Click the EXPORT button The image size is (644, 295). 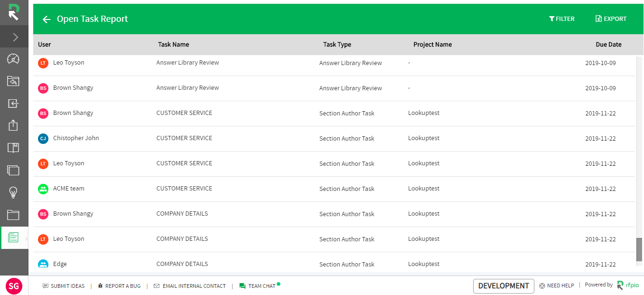click(611, 19)
